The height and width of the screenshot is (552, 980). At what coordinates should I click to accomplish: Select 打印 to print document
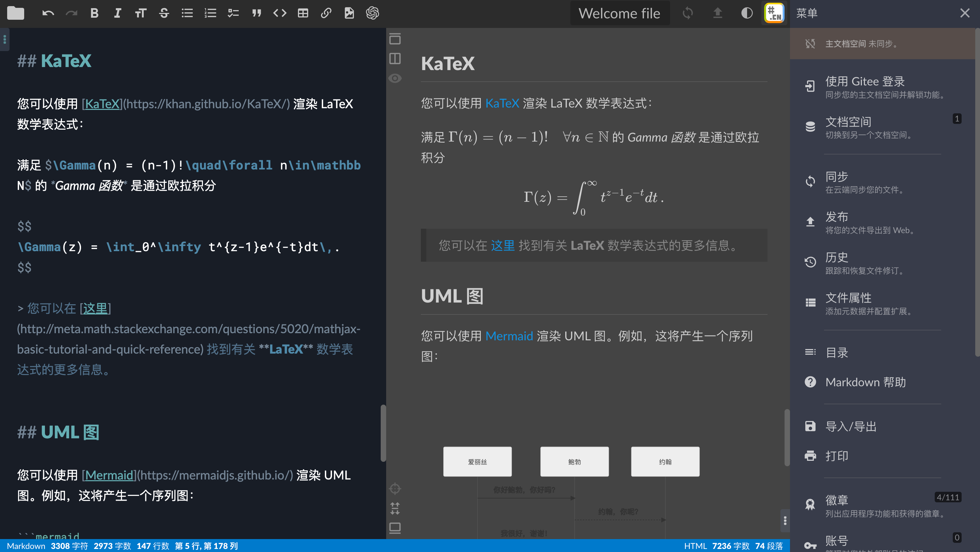(883, 456)
